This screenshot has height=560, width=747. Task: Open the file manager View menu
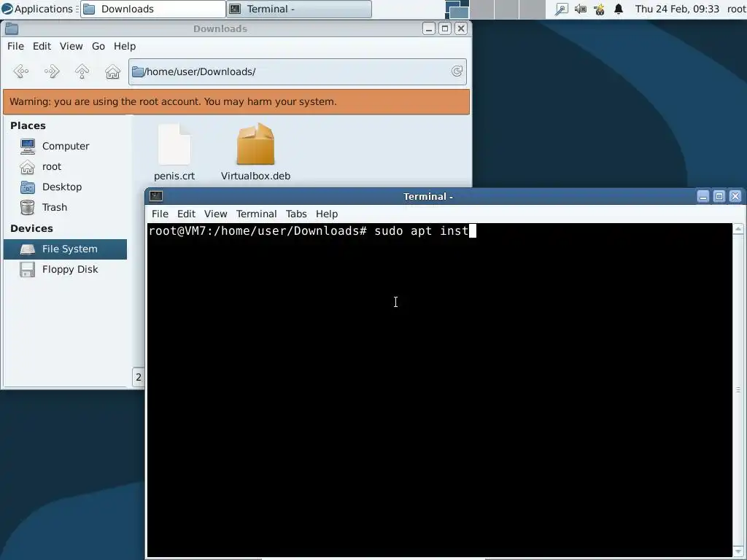[71, 46]
